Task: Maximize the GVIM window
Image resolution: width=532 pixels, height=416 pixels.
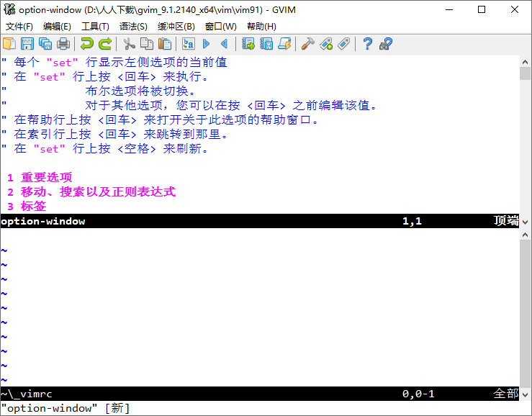Action: pyautogui.click(x=482, y=9)
